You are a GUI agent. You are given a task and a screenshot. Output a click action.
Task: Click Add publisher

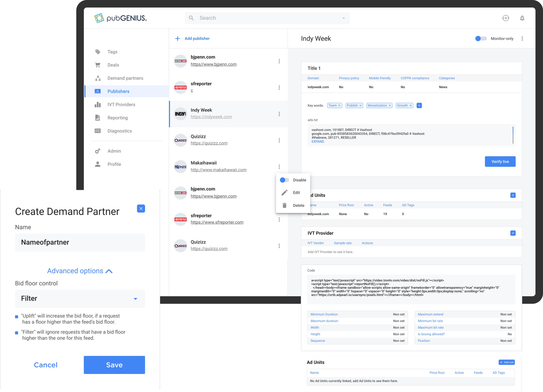[192, 38]
